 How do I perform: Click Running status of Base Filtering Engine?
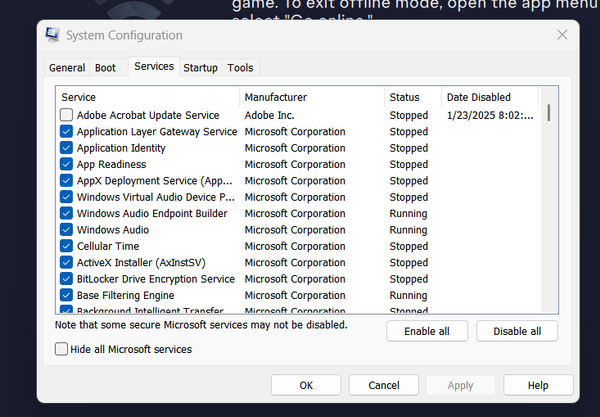pyautogui.click(x=408, y=295)
